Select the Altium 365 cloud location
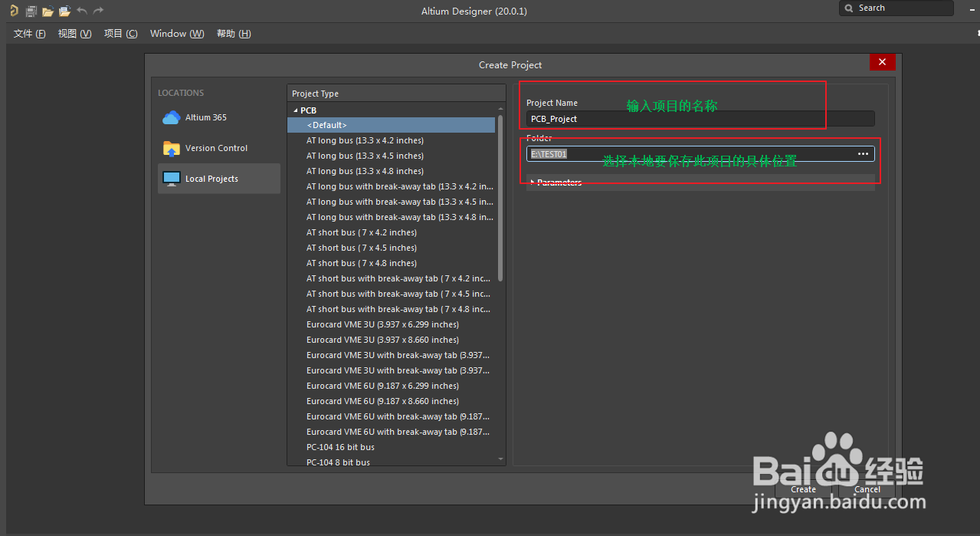Screen dimensions: 980x536 click(218, 117)
